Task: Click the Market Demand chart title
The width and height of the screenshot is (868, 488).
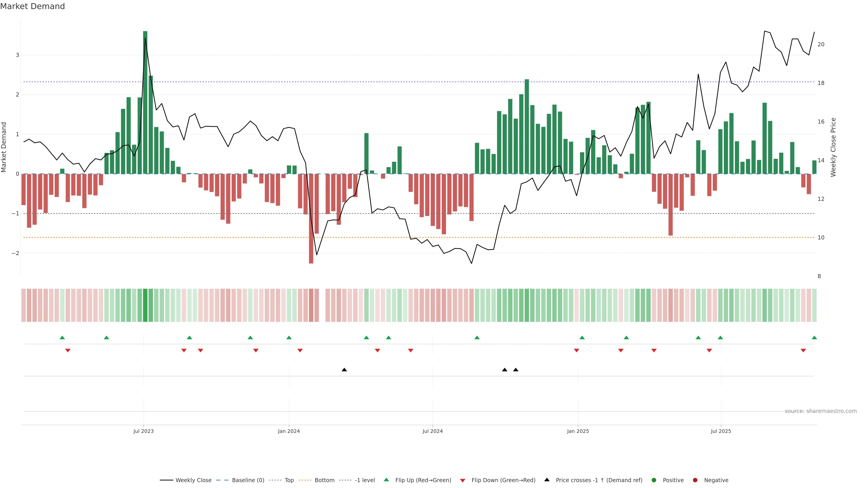Action: (x=32, y=6)
